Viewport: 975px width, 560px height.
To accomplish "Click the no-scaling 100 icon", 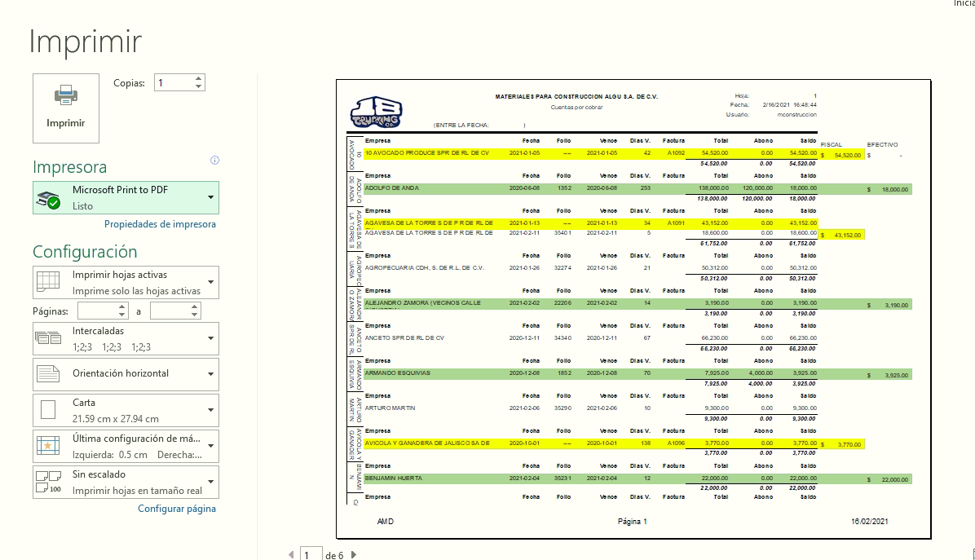I will pos(48,482).
